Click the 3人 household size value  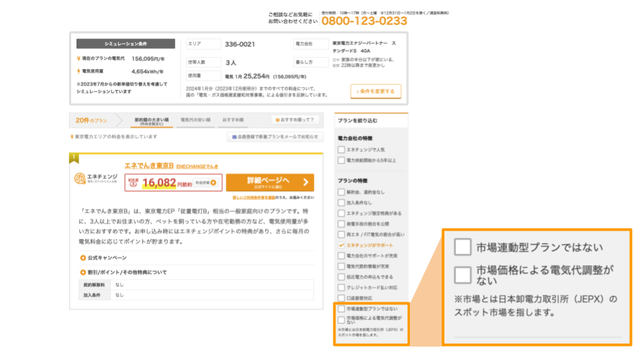pos(231,62)
